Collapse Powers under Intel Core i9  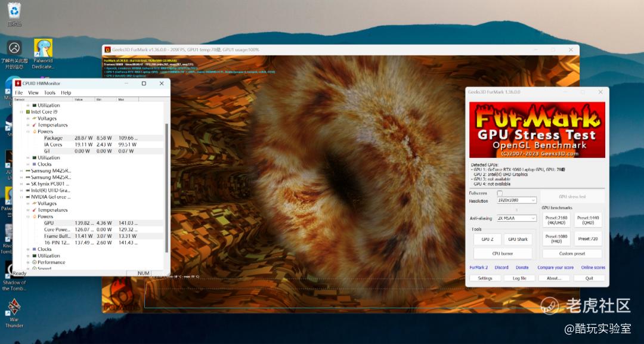pos(28,131)
